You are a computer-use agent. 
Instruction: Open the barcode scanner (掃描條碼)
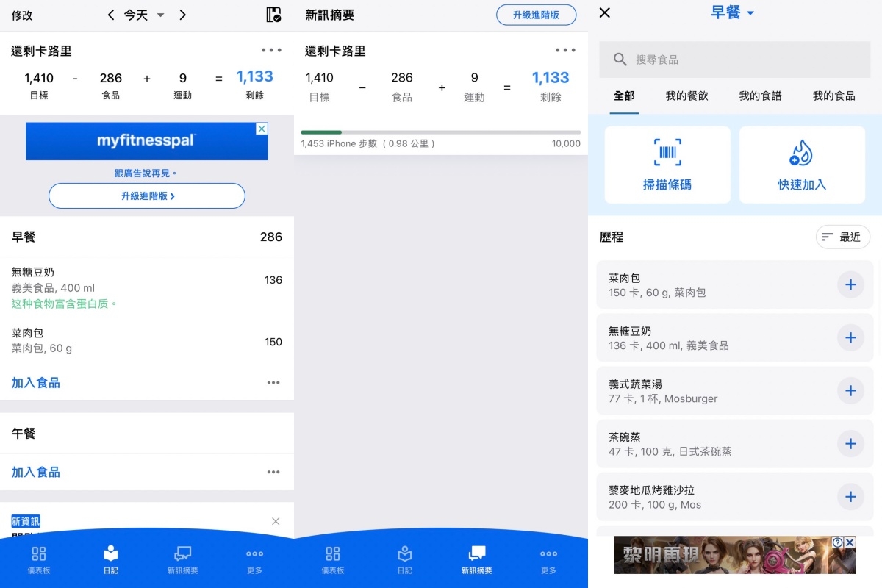(667, 165)
